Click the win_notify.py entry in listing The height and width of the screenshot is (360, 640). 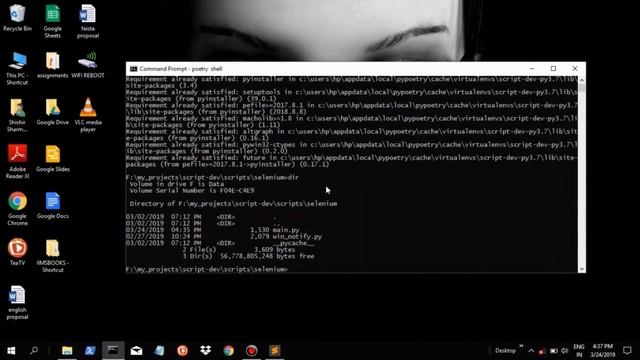click(x=297, y=236)
